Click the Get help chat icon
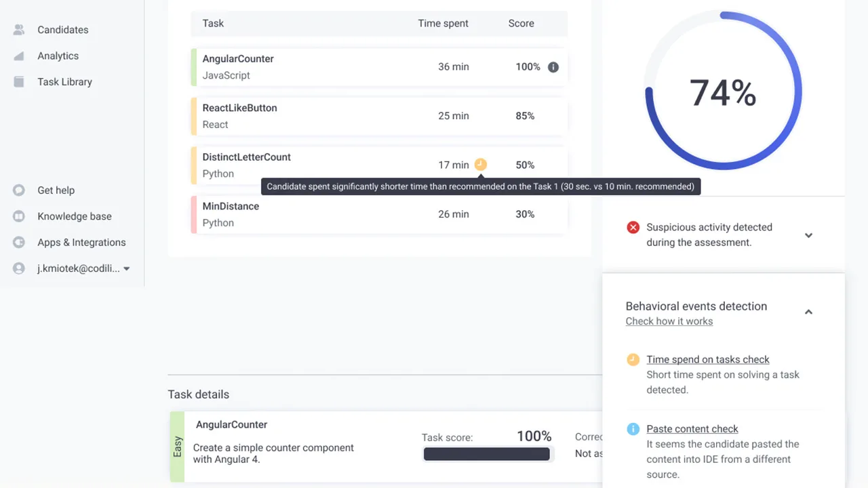Screen dimensions: 868x488 tap(19, 190)
